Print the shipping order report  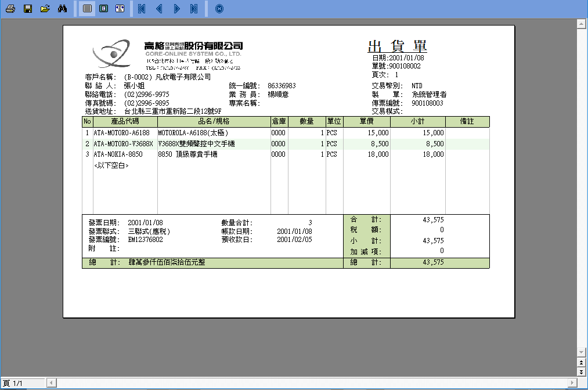click(x=10, y=9)
